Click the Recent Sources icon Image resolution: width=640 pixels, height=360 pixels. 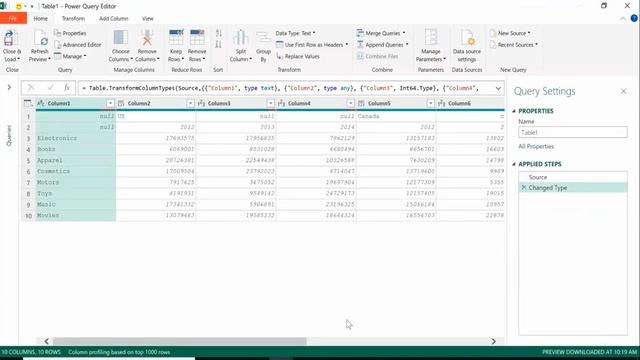pyautogui.click(x=493, y=44)
